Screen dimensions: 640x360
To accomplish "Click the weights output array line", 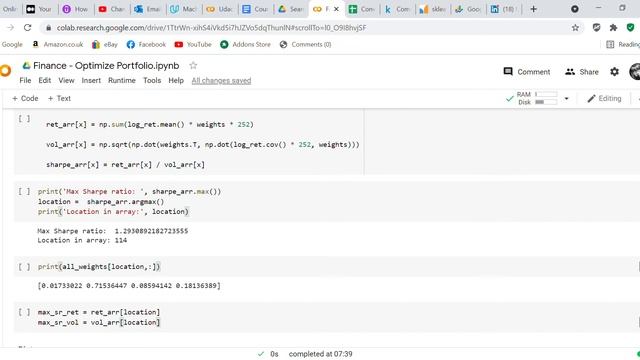I will (x=129, y=286).
